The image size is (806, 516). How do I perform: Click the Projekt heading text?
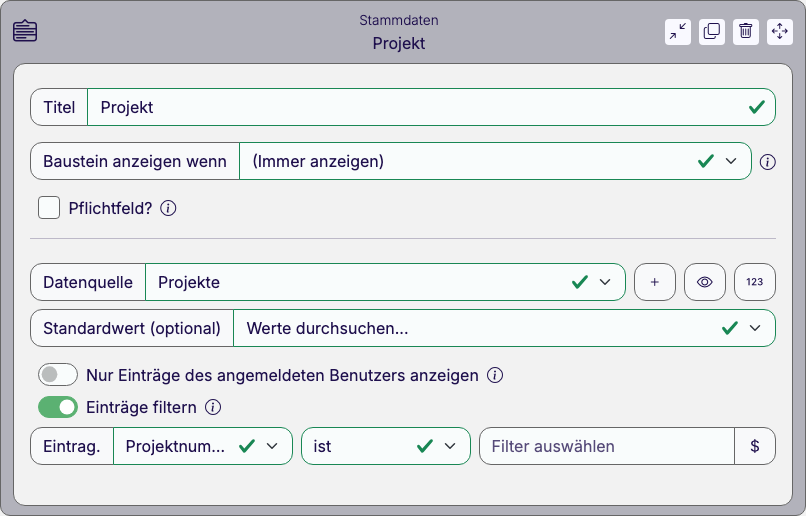[399, 44]
